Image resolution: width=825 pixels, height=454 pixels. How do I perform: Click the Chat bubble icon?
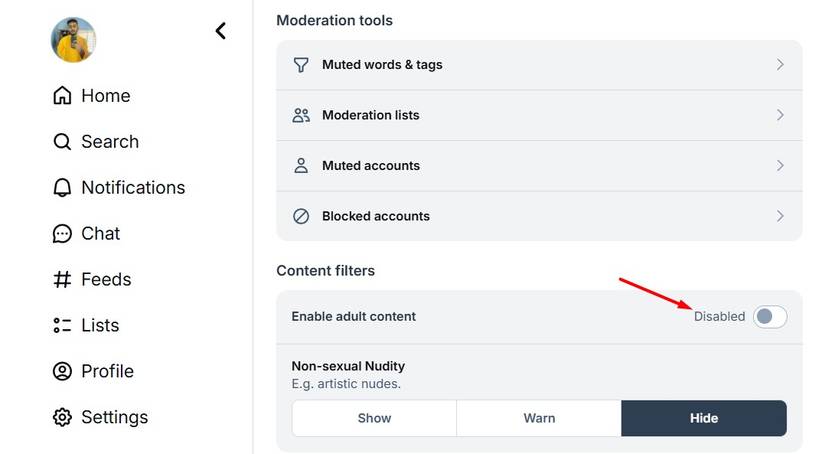pyautogui.click(x=62, y=234)
